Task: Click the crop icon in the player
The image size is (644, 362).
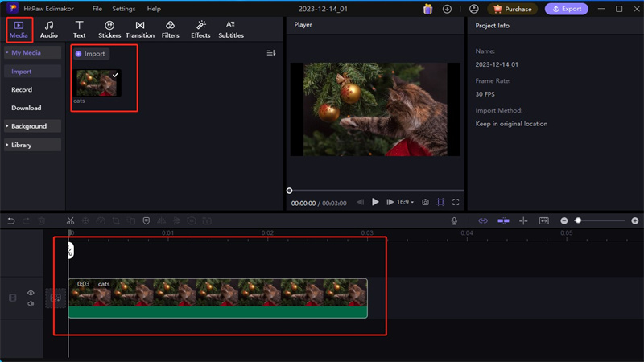Action: click(x=440, y=203)
